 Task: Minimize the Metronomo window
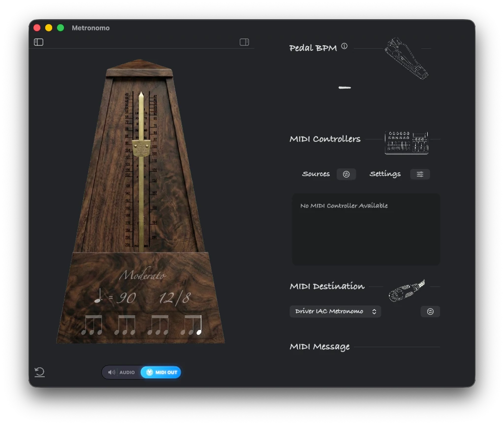pyautogui.click(x=49, y=28)
